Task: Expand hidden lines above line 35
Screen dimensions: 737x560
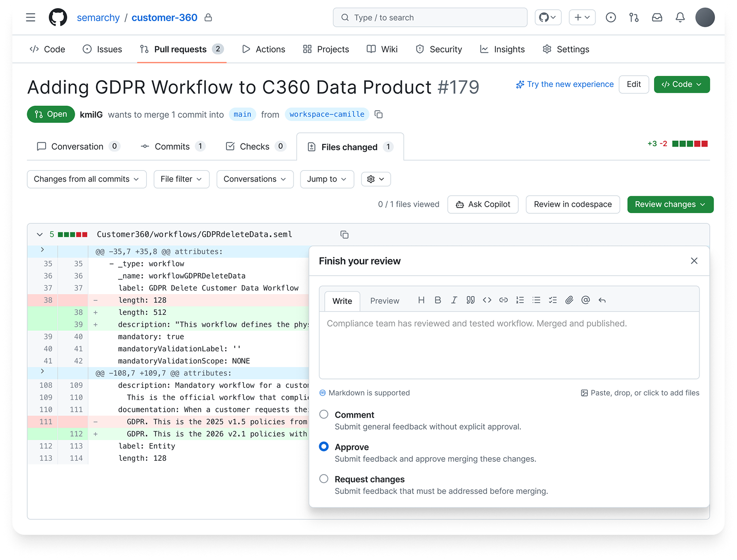Action: 42,250
